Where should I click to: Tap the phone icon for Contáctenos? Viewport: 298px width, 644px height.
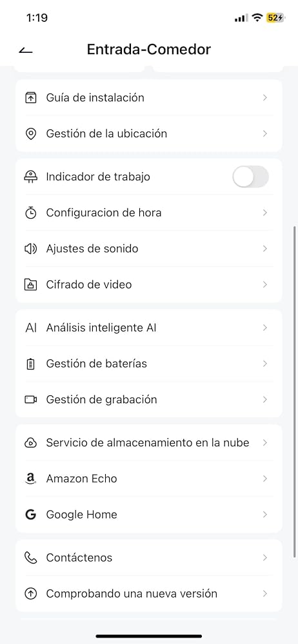coord(31,558)
